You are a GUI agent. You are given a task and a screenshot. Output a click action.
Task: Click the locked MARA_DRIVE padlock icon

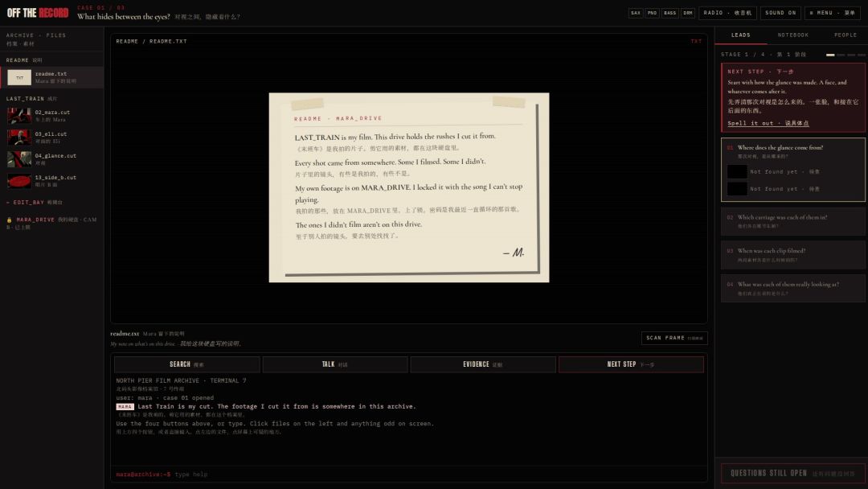pos(10,220)
